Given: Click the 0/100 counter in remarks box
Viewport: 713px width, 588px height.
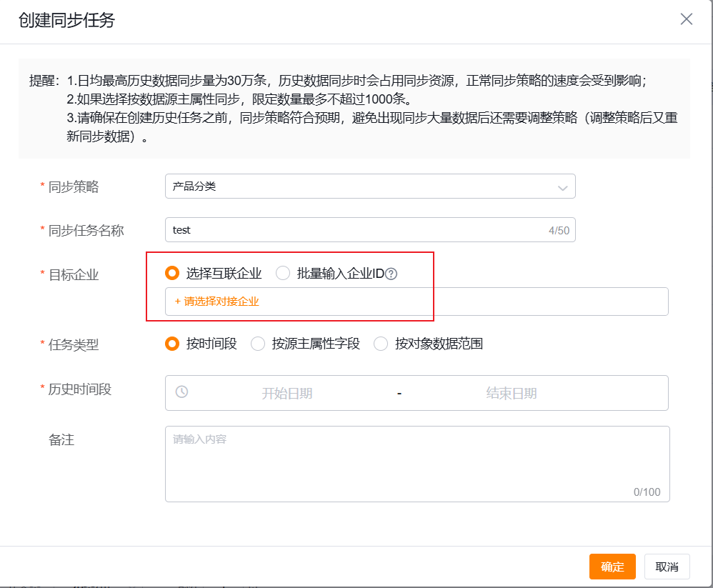Looking at the screenshot, I should [x=651, y=492].
